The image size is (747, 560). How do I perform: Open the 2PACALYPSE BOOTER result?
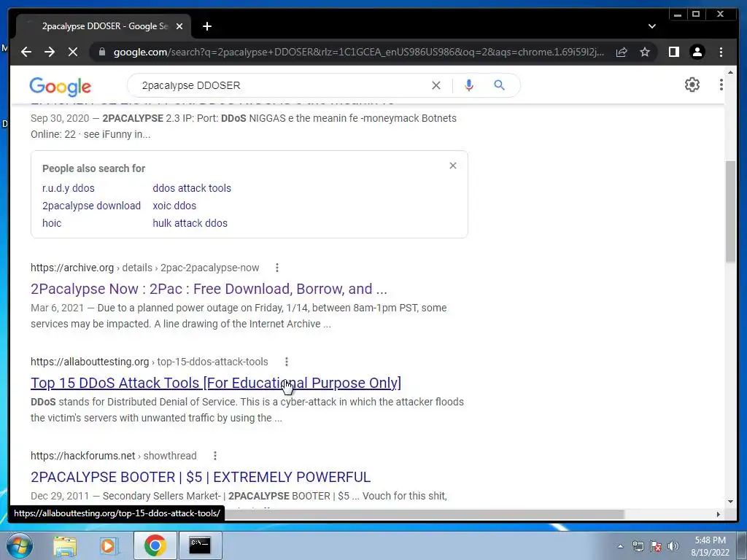(x=201, y=477)
